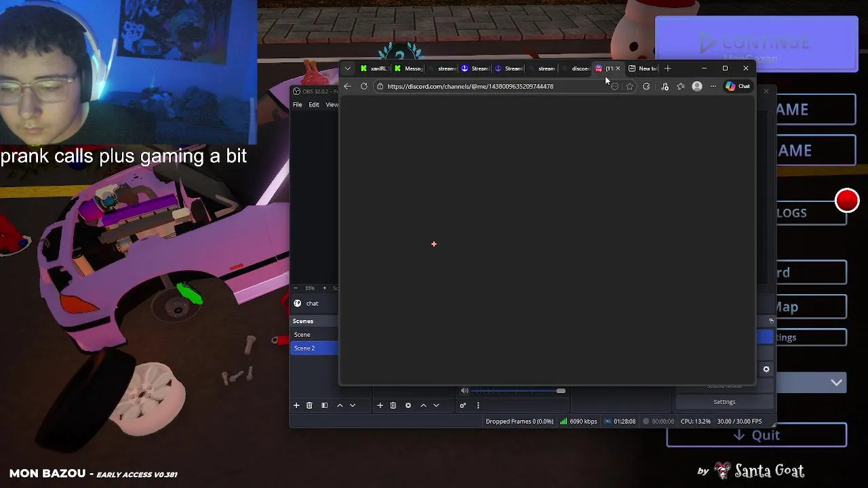This screenshot has width=868, height=488.
Task: Move OBS source down
Action: [x=436, y=405]
